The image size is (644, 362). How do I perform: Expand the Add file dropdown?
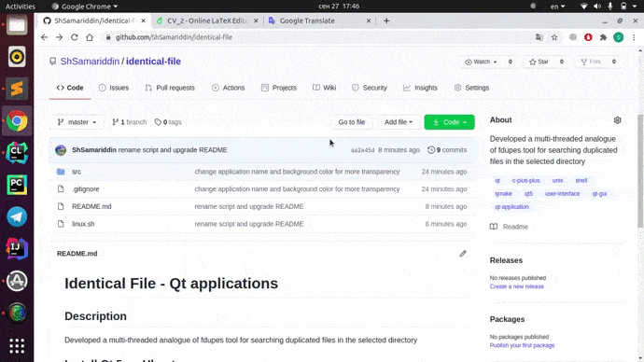pyautogui.click(x=399, y=122)
